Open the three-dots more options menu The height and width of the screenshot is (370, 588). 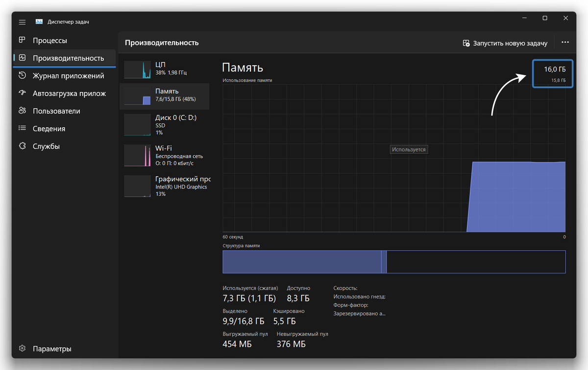coord(565,43)
